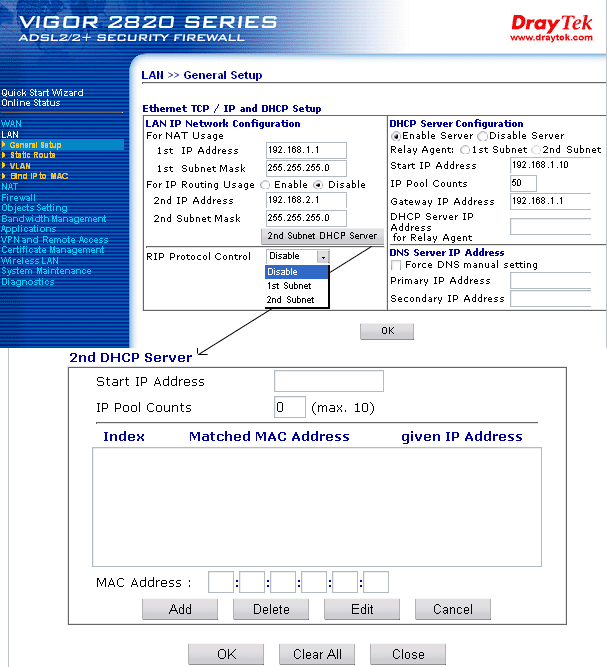
Task: Open the WAN menu
Action: (x=11, y=124)
